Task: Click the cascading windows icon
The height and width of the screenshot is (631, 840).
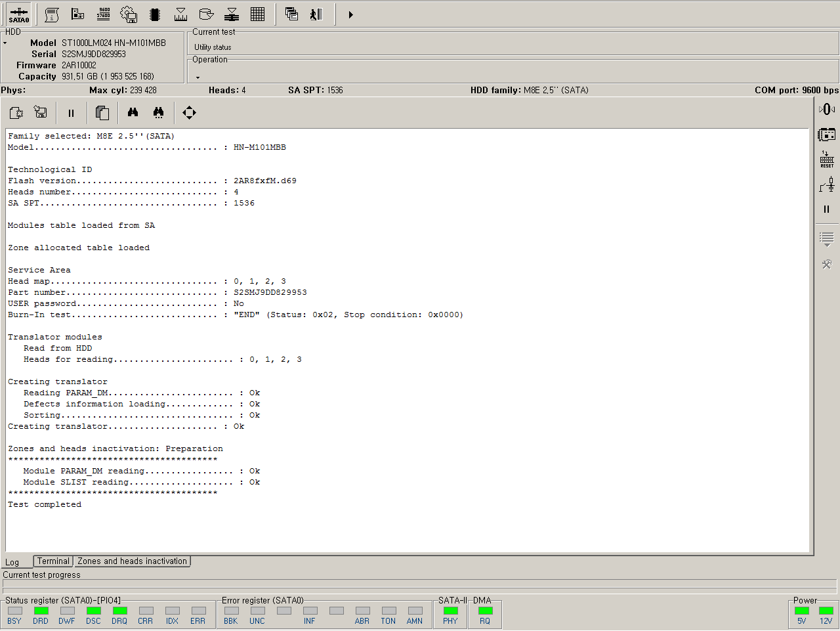Action: pyautogui.click(x=292, y=14)
